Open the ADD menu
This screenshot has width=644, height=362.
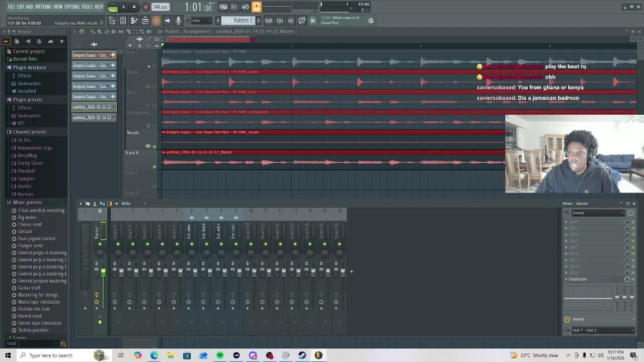pos(30,7)
